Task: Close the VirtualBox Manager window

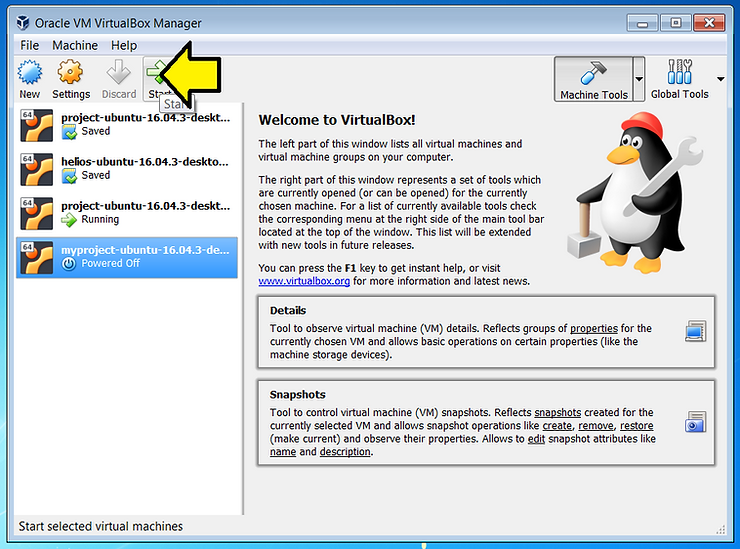Action: click(709, 23)
